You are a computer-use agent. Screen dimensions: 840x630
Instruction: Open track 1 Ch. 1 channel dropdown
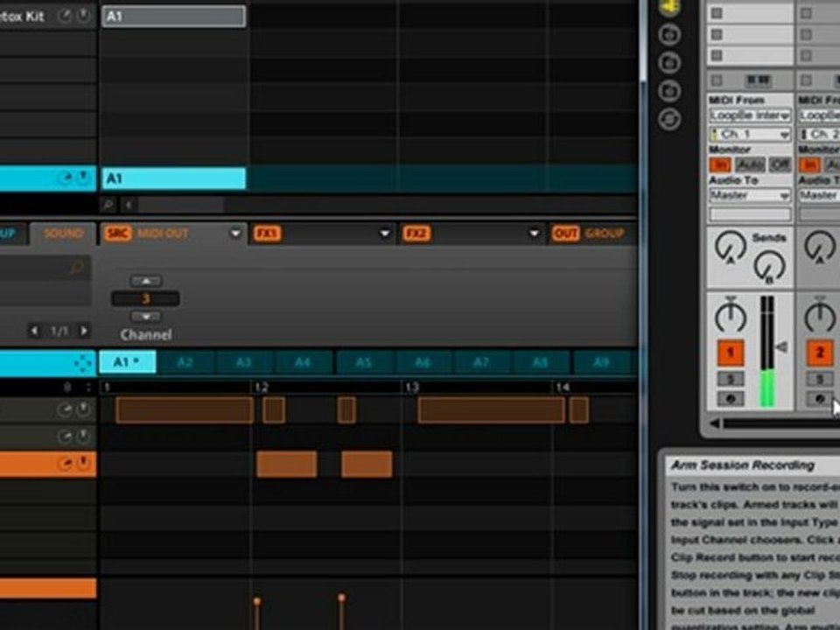pos(750,134)
